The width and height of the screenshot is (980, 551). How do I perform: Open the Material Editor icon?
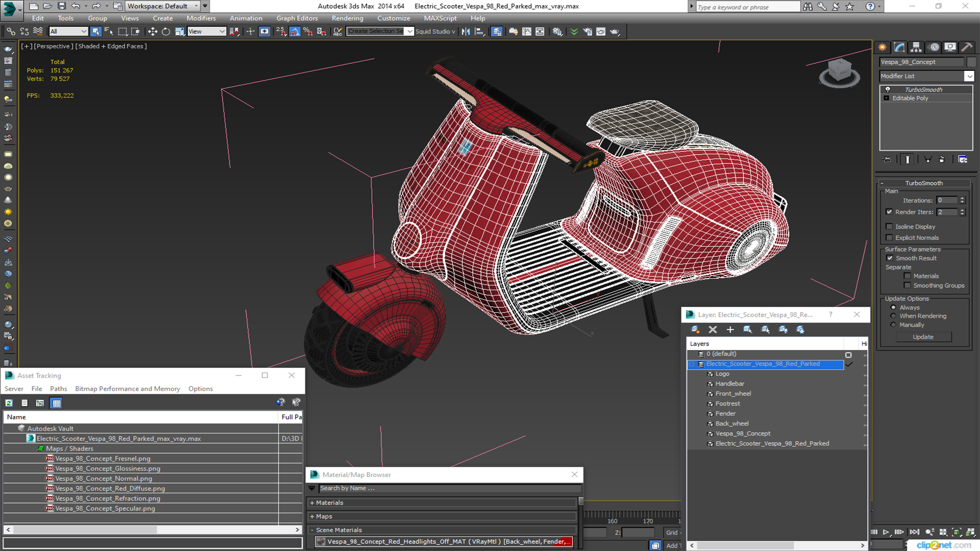pyautogui.click(x=557, y=32)
